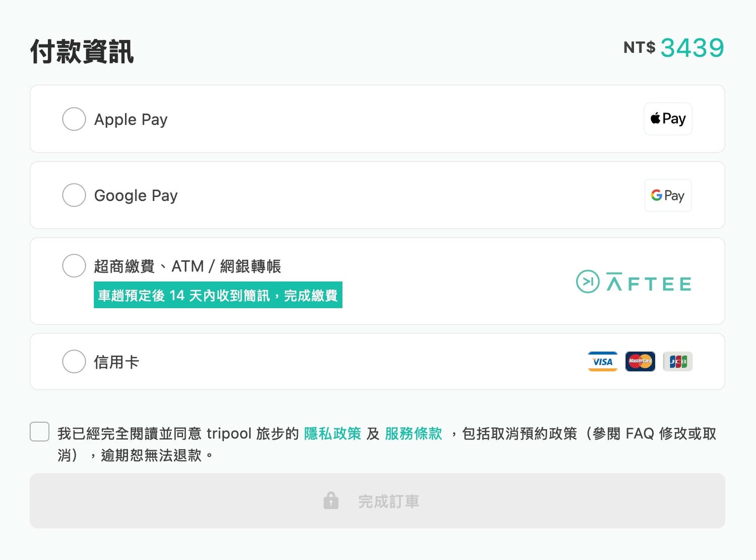The image size is (756, 560).
Task: Click the Apple Pay logo icon
Action: (668, 119)
